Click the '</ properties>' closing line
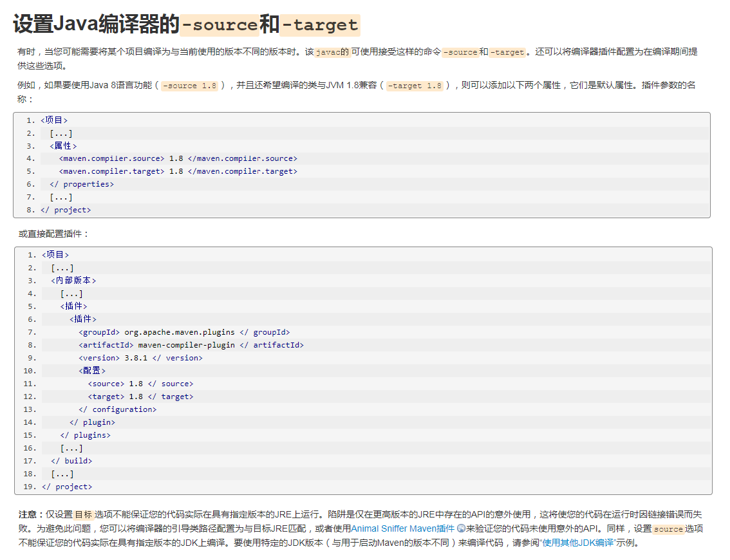This screenshot has height=560, width=730. tap(82, 184)
